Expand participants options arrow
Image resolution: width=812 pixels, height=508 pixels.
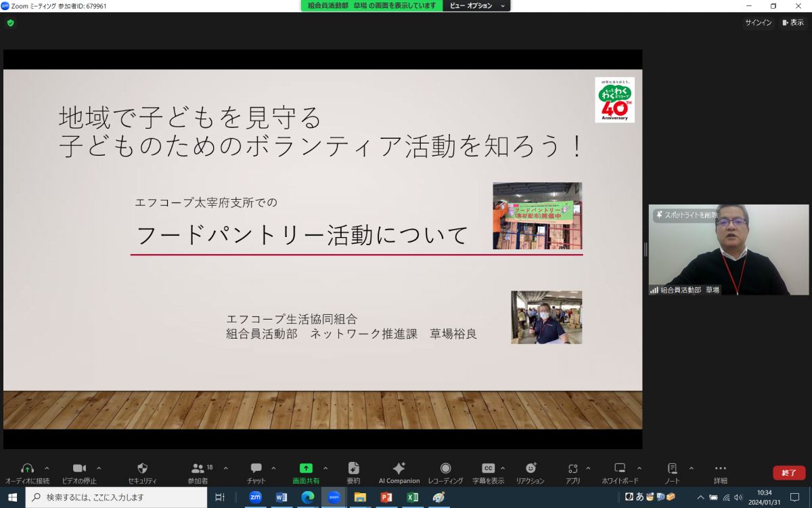click(x=225, y=467)
